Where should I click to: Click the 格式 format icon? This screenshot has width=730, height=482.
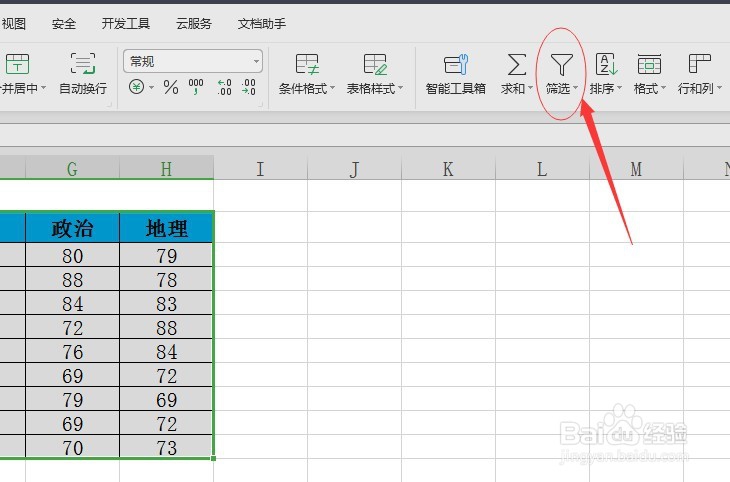tap(649, 64)
